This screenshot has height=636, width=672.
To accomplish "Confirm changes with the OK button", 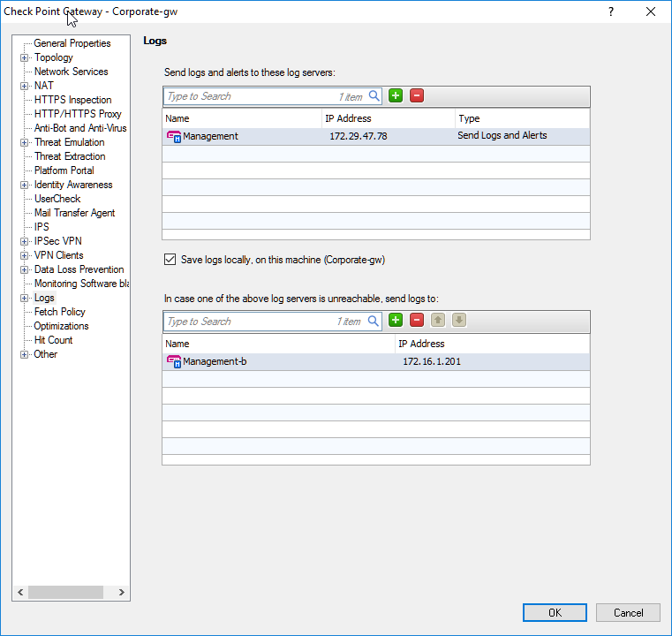I will tap(555, 613).
